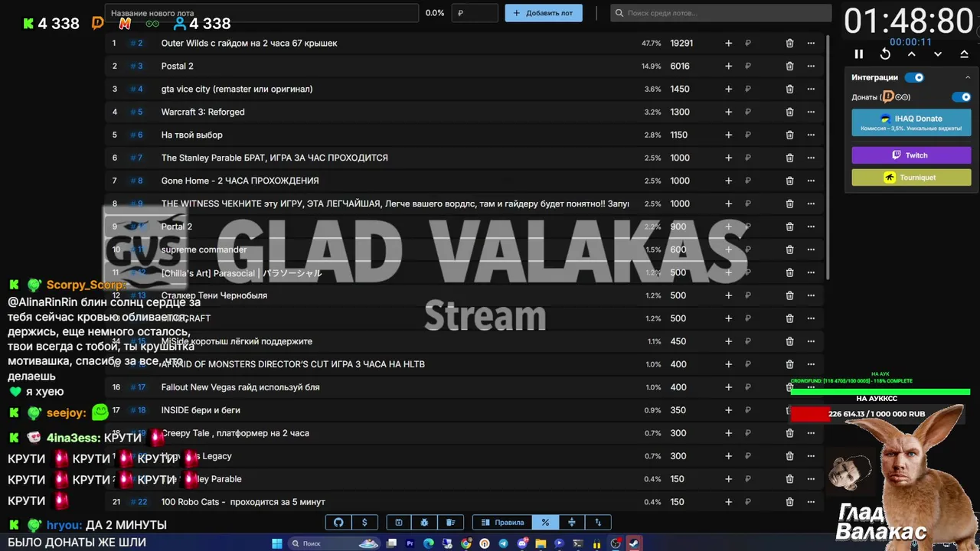This screenshot has height=551, width=980.
Task: Pause the auction timer
Action: click(859, 54)
